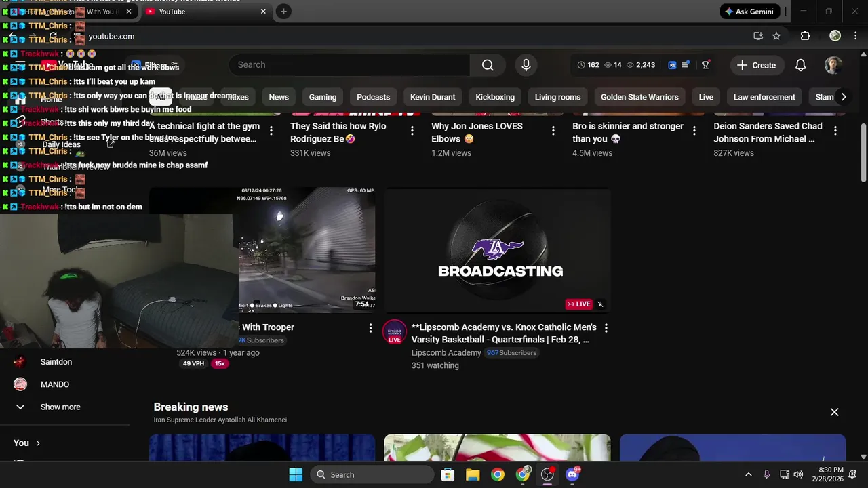
Task: Open "Deion Sanders Saved Chad Johnson" video
Action: [x=768, y=132]
